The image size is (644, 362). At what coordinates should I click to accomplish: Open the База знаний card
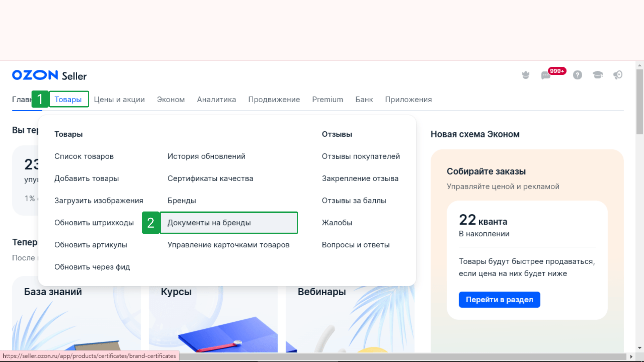(x=76, y=314)
